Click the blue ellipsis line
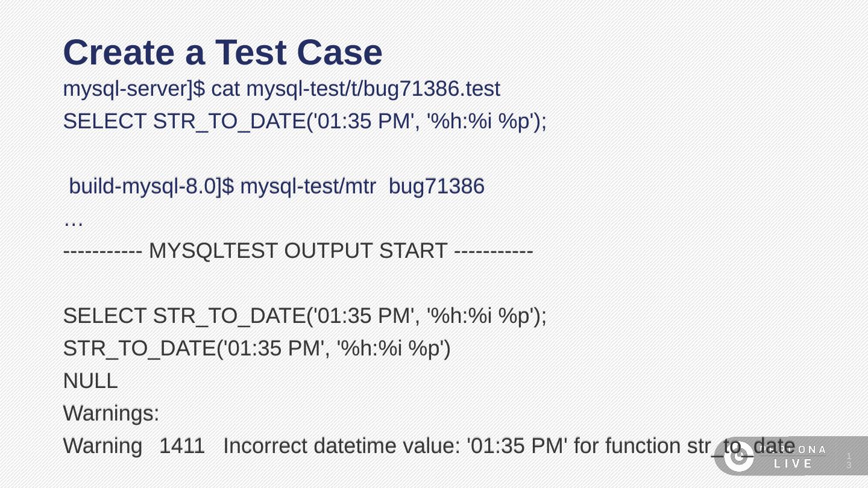The width and height of the screenshot is (868, 488). (x=73, y=219)
